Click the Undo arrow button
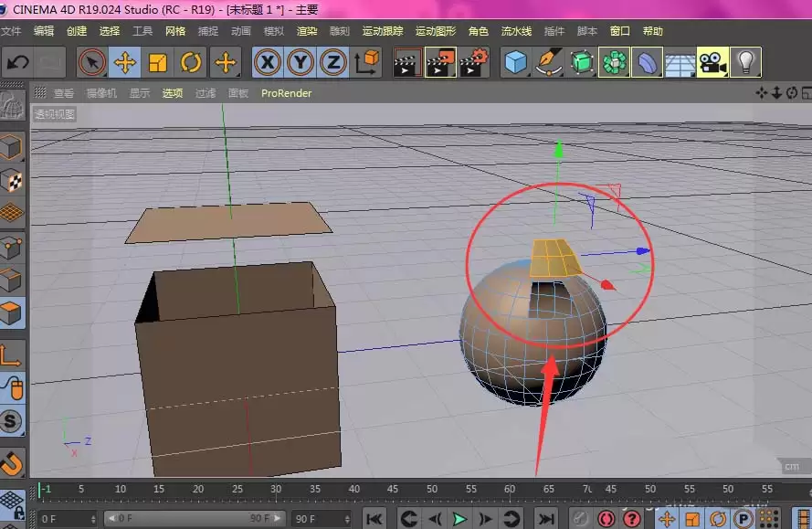 click(16, 61)
